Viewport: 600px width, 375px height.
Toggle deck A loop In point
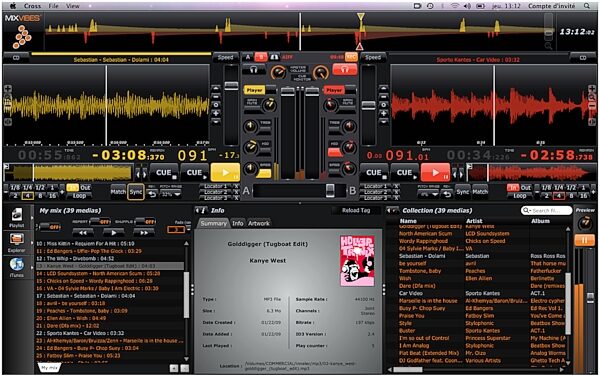coord(72,188)
